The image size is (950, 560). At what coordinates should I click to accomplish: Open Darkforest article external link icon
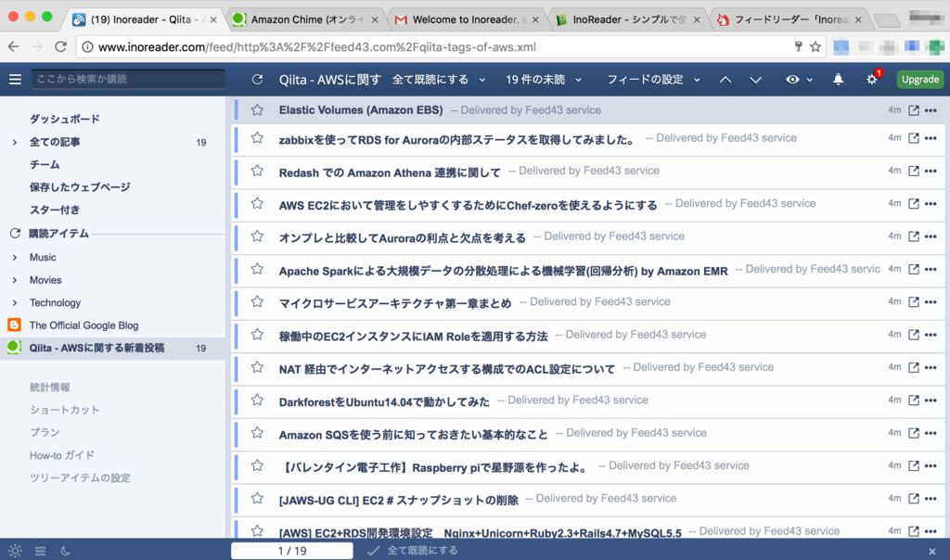(914, 400)
